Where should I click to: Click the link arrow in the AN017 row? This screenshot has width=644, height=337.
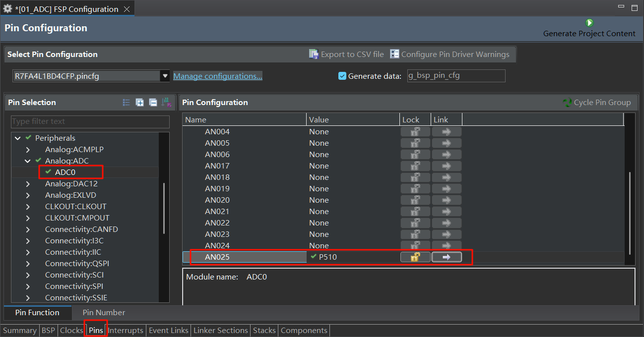pyautogui.click(x=447, y=166)
